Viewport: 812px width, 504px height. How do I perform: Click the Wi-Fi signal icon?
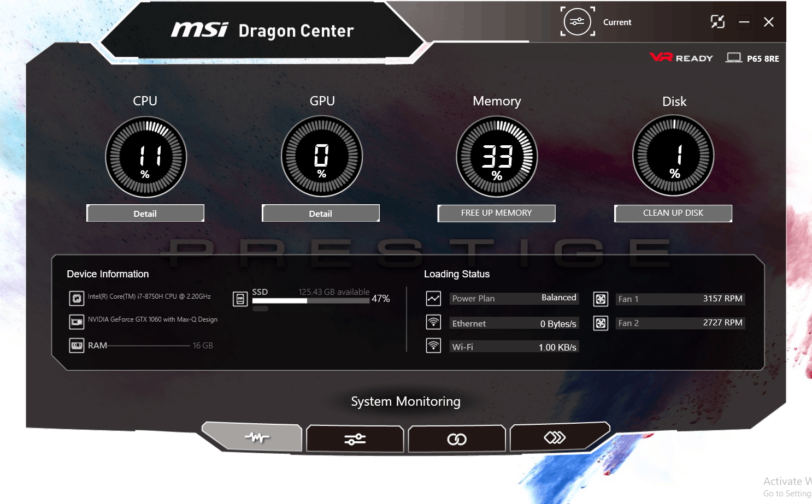433,346
